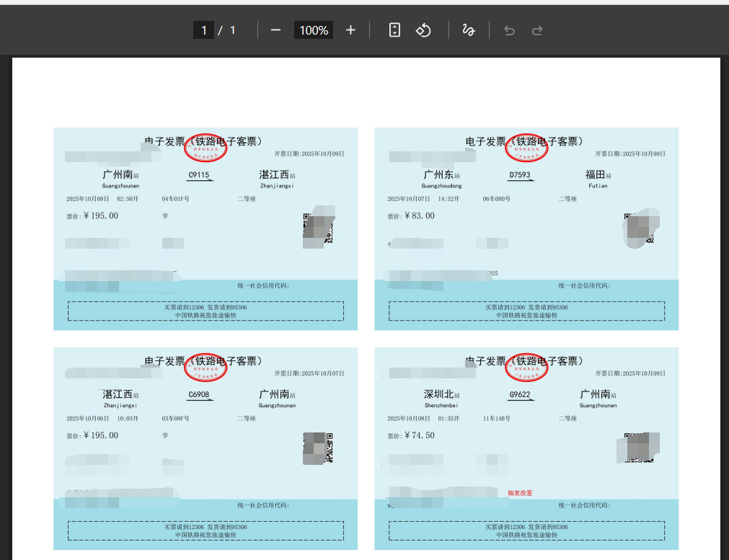Viewport: 729px width, 560px height.
Task: Click the 福田 arrival station name
Action: [595, 175]
